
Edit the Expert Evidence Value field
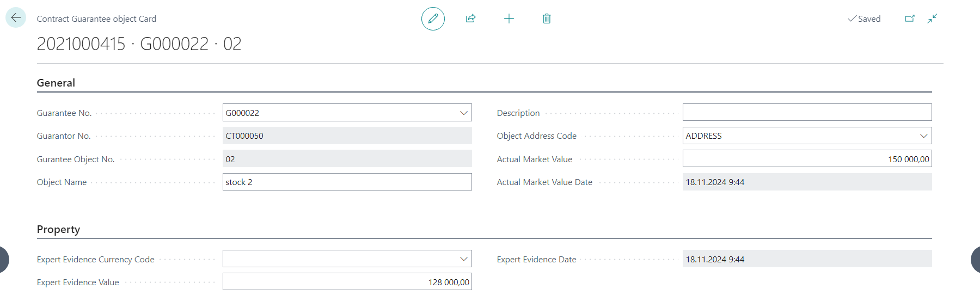click(x=347, y=282)
